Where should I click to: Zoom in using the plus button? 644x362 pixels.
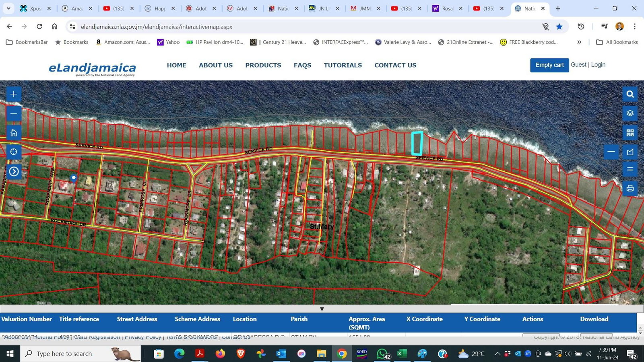coord(14,94)
